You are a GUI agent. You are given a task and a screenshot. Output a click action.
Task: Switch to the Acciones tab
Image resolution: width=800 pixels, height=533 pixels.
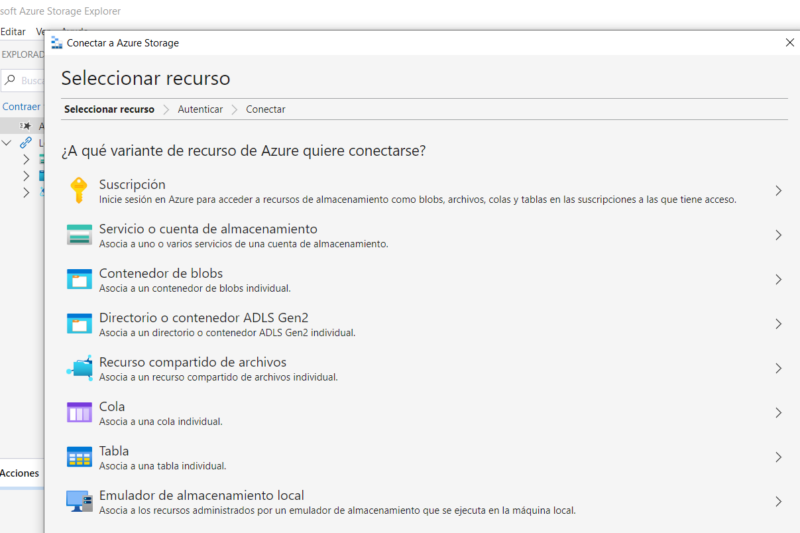click(19, 473)
